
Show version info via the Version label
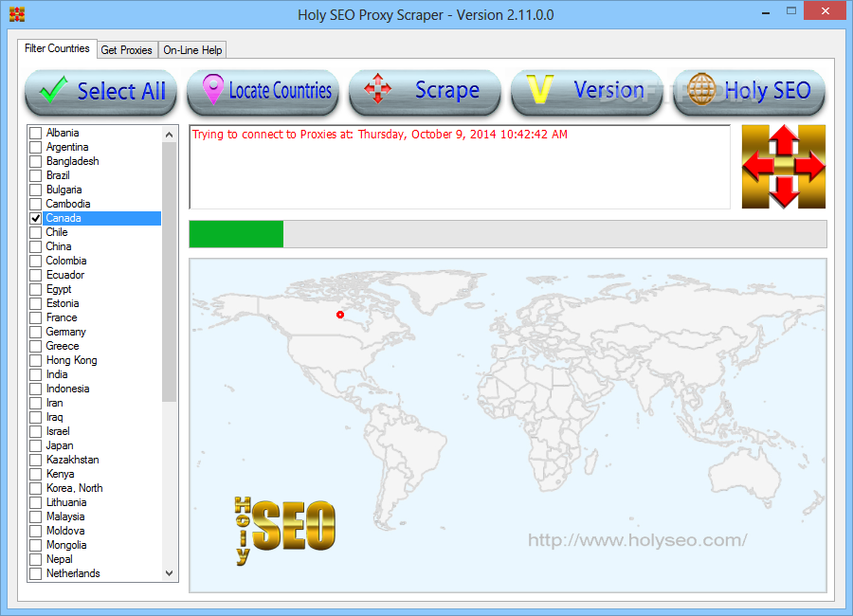pos(608,90)
